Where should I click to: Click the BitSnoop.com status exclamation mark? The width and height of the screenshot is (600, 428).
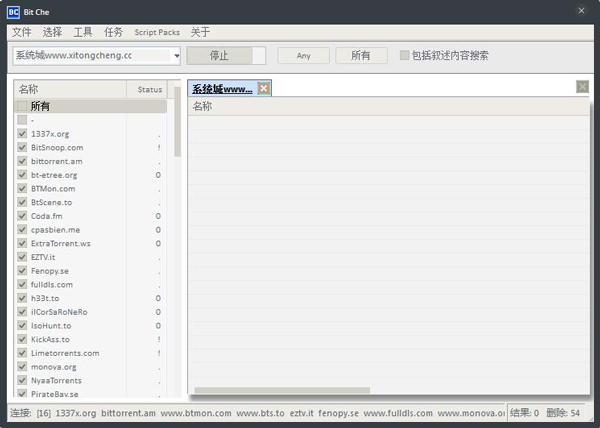[x=159, y=148]
